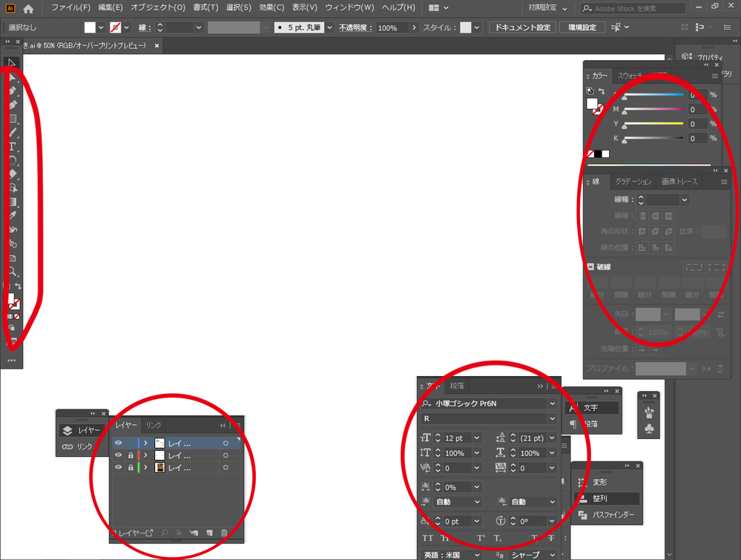
Task: Click the 環境設定 button
Action: coord(582,27)
